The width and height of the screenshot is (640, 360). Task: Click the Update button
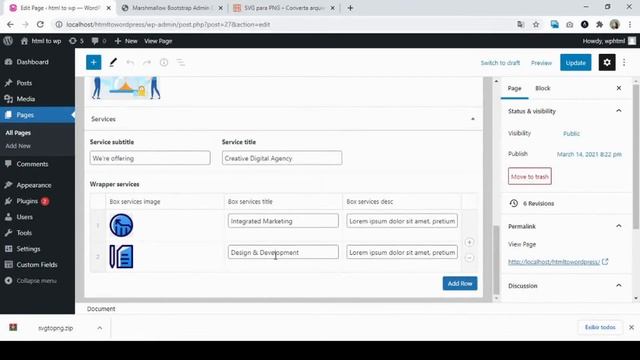tap(576, 62)
